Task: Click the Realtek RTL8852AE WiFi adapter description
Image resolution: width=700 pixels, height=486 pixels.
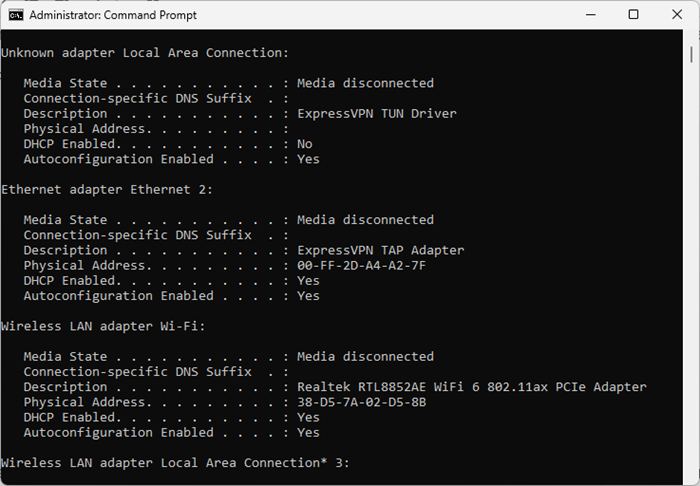Action: point(472,387)
